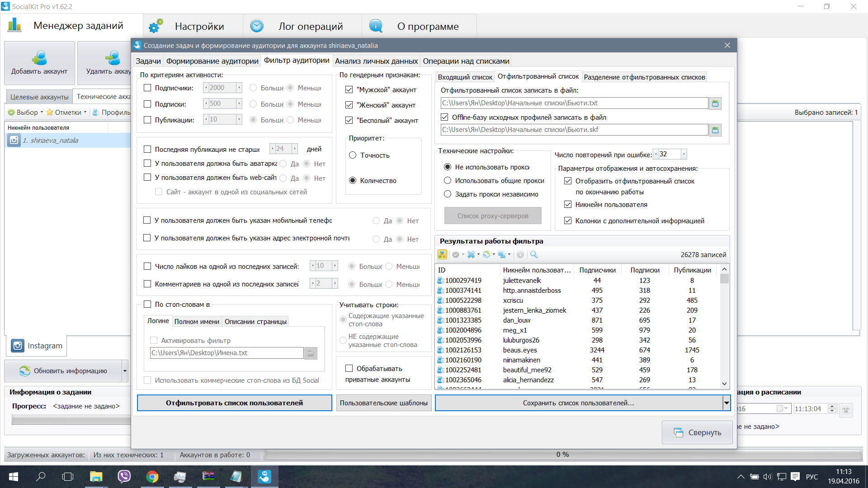Click the calendar icon next to time 11:13:04
868x488 pixels.
846,409
